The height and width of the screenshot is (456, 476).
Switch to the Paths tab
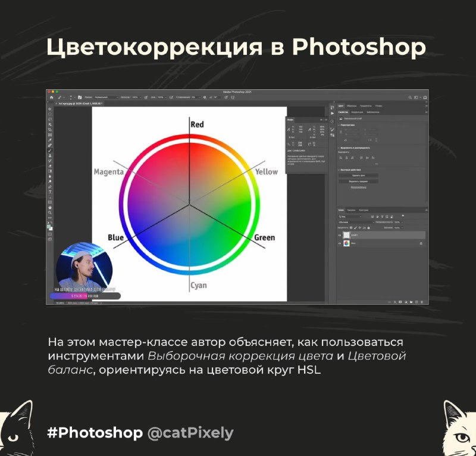pyautogui.click(x=364, y=210)
